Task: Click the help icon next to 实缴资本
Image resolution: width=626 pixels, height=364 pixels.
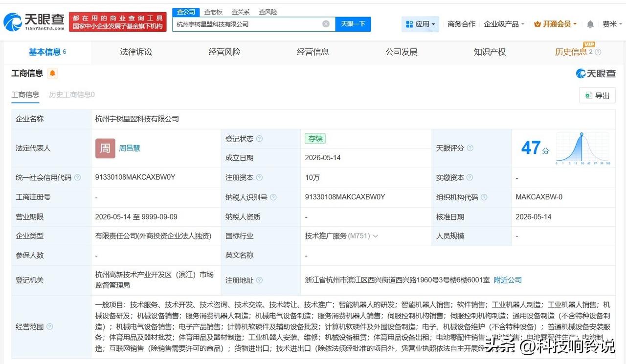Action: point(470,178)
